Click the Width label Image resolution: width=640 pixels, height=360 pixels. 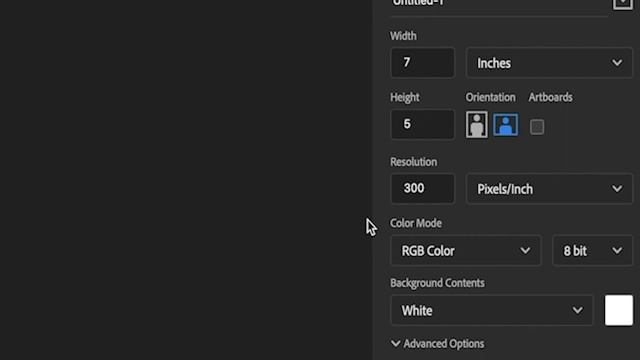tap(403, 36)
